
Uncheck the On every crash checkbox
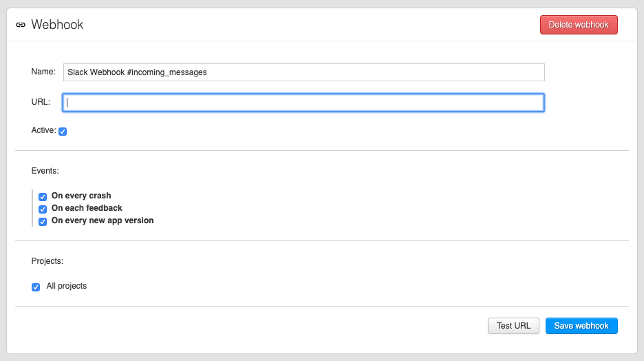pos(43,196)
